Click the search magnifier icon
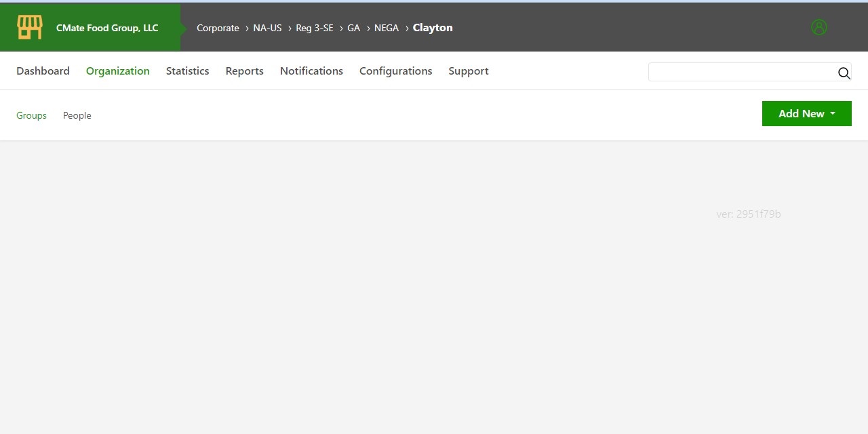Image resolution: width=868 pixels, height=434 pixels. point(844,73)
